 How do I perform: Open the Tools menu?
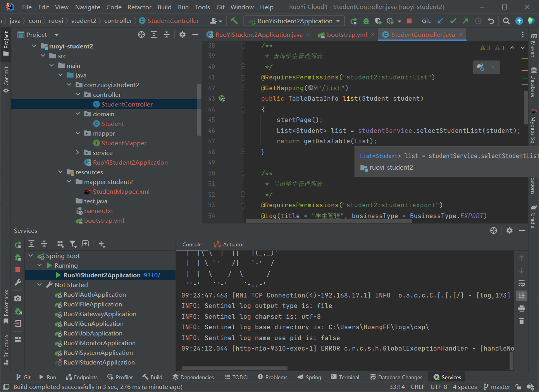202,7
